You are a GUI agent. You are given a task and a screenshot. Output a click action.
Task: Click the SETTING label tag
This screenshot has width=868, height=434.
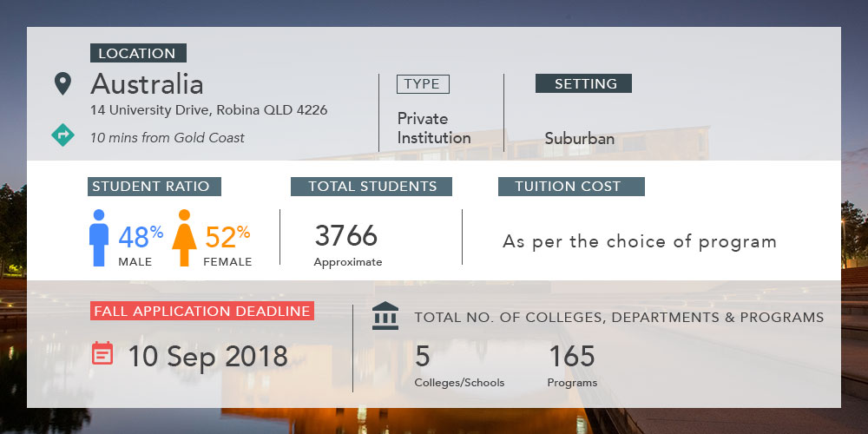(x=583, y=83)
